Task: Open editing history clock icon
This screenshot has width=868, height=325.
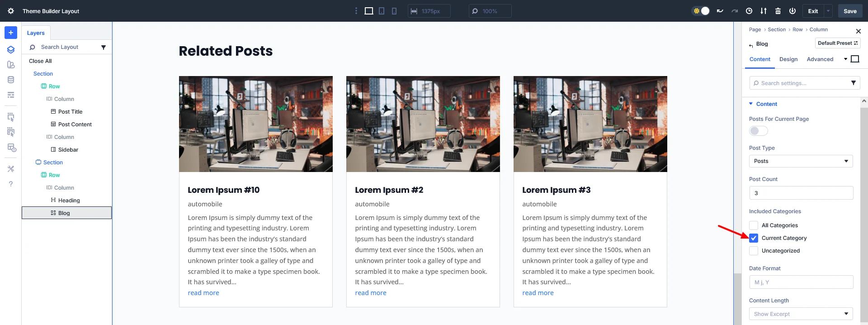Action: [x=749, y=11]
